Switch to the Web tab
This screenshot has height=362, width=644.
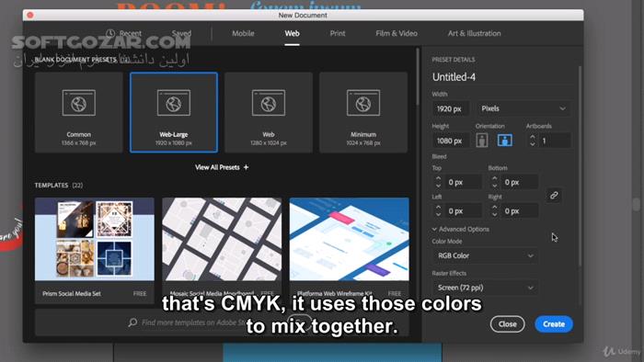click(x=292, y=33)
